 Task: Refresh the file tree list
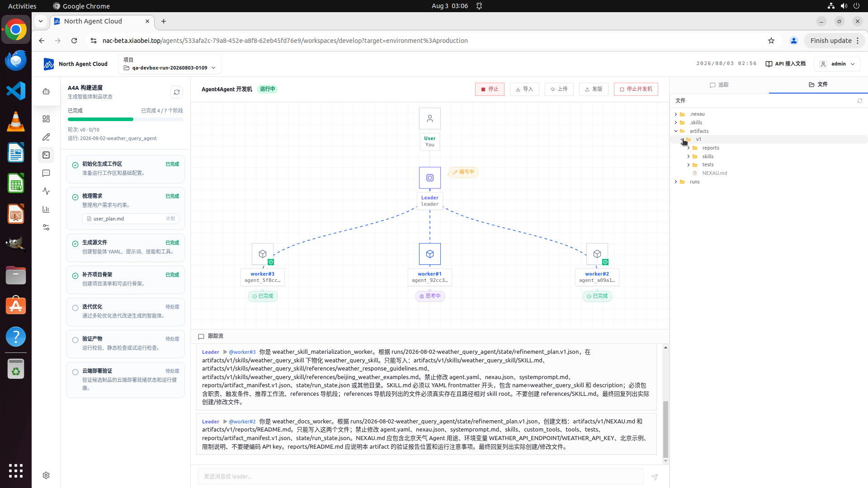click(x=860, y=101)
